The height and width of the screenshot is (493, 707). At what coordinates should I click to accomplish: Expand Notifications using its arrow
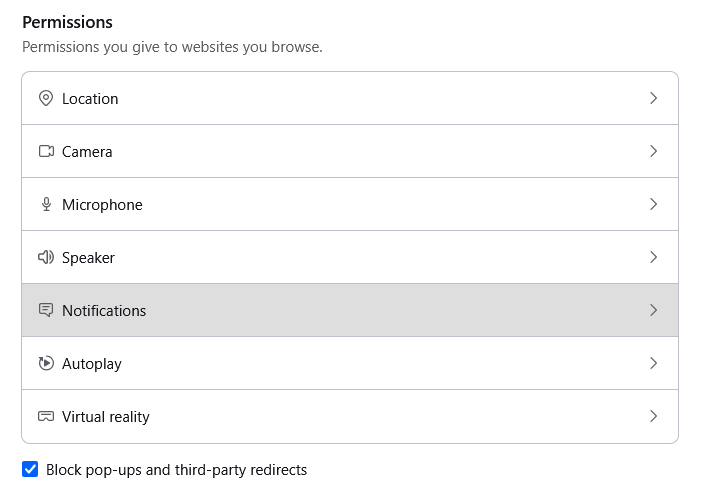653,310
